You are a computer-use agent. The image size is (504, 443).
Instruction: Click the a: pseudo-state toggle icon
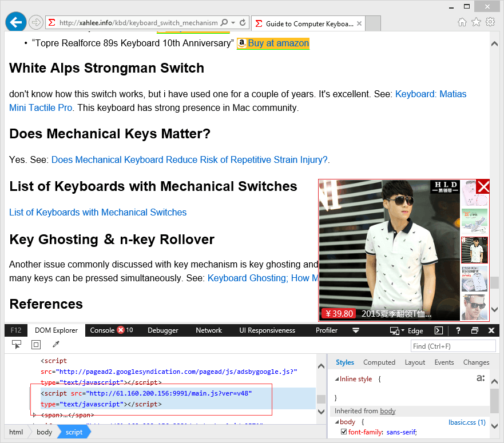(481, 378)
